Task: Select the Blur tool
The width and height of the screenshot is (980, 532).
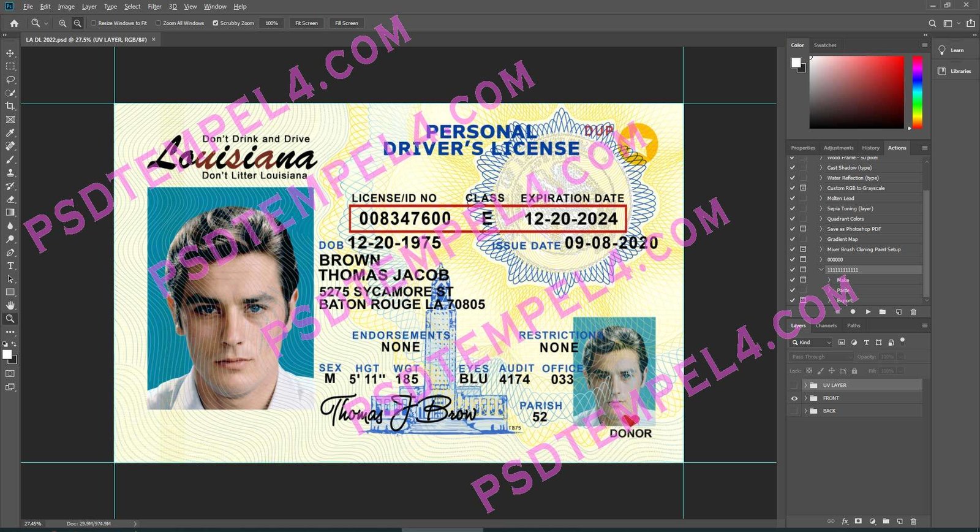Action: pyautogui.click(x=10, y=226)
